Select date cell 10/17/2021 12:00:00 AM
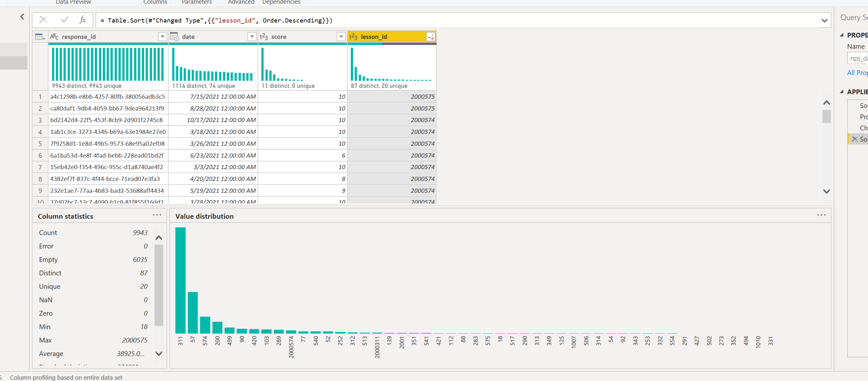This screenshot has width=868, height=381. click(213, 120)
